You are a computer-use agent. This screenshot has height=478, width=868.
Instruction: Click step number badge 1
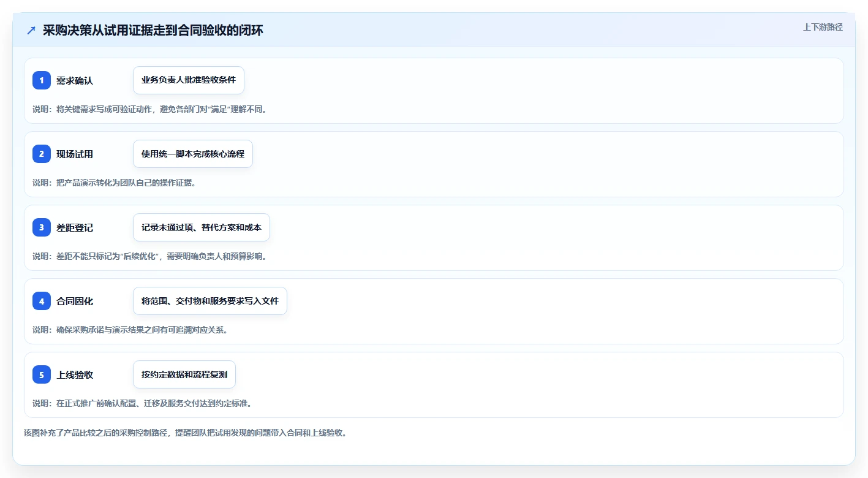(42, 80)
